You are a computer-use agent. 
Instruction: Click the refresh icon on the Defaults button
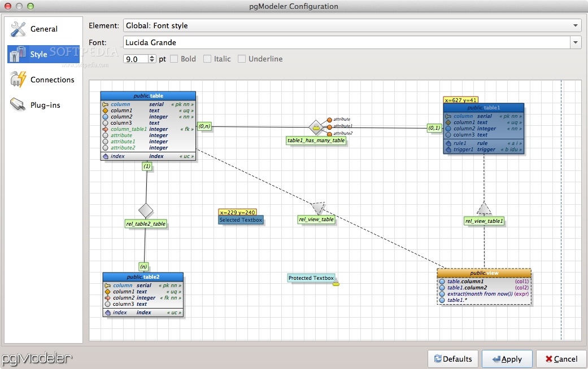click(437, 359)
